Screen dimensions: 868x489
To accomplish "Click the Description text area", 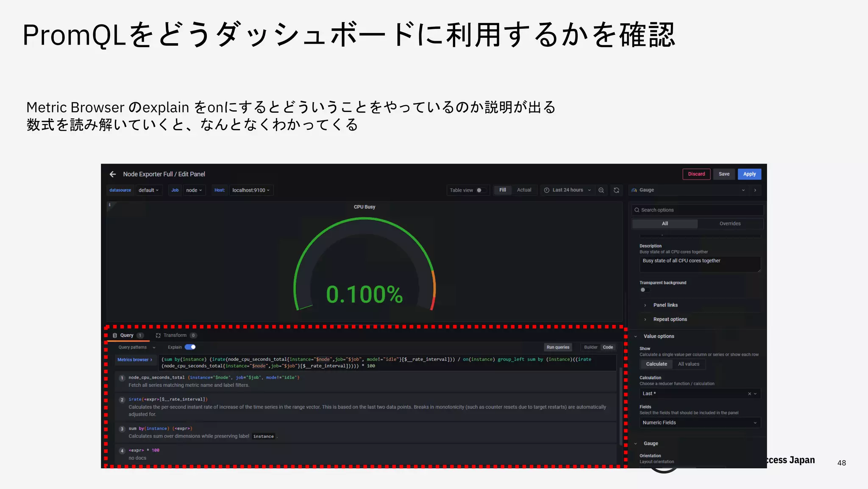I will coord(700,264).
